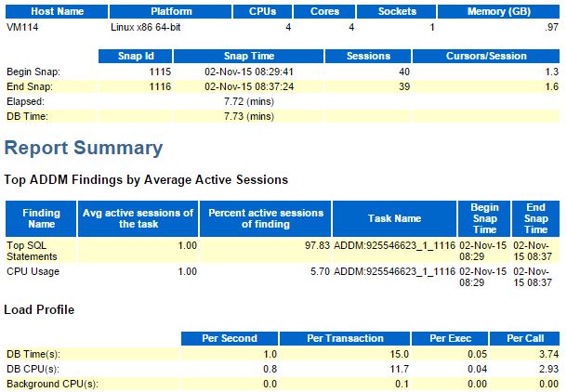Click the Load Profile section heading
Image resolution: width=567 pixels, height=392 pixels.
39,308
